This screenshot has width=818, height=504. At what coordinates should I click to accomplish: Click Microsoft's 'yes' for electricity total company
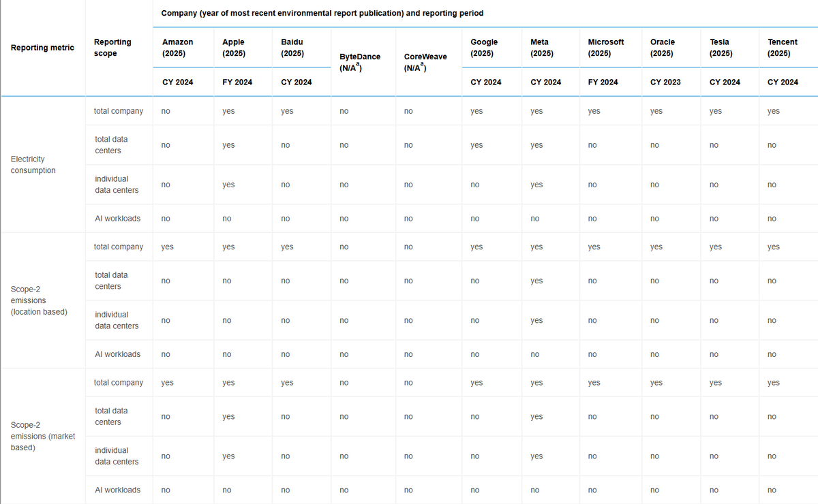pos(594,111)
